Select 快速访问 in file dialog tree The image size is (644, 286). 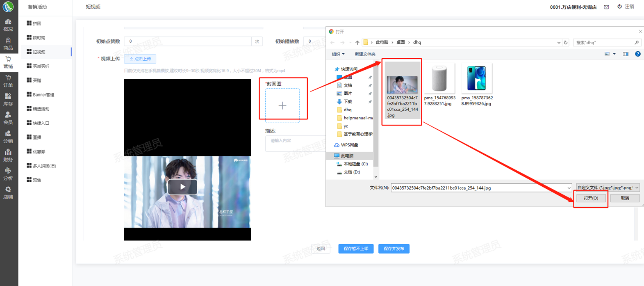pos(349,69)
